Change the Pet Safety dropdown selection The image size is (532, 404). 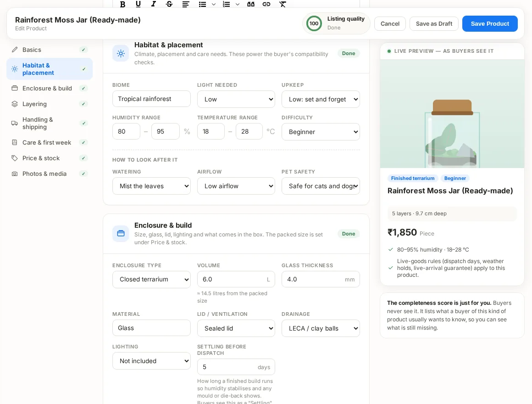point(321,186)
